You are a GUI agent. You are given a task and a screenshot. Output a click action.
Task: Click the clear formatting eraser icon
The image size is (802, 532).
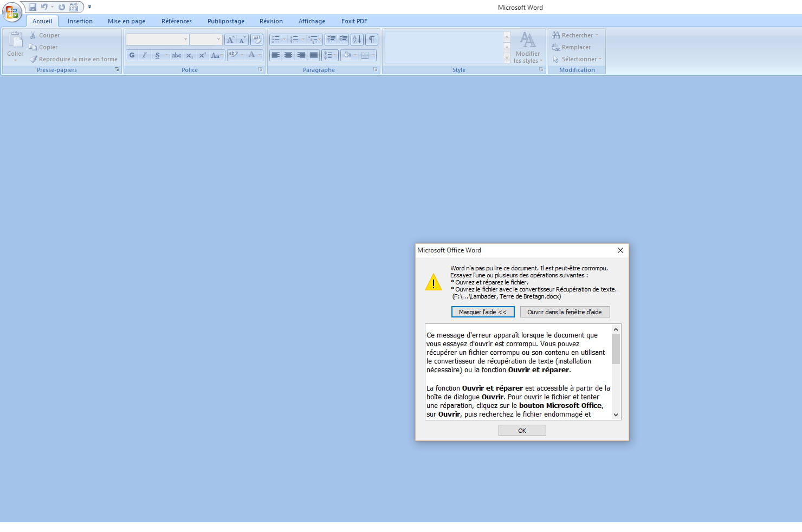tap(257, 40)
